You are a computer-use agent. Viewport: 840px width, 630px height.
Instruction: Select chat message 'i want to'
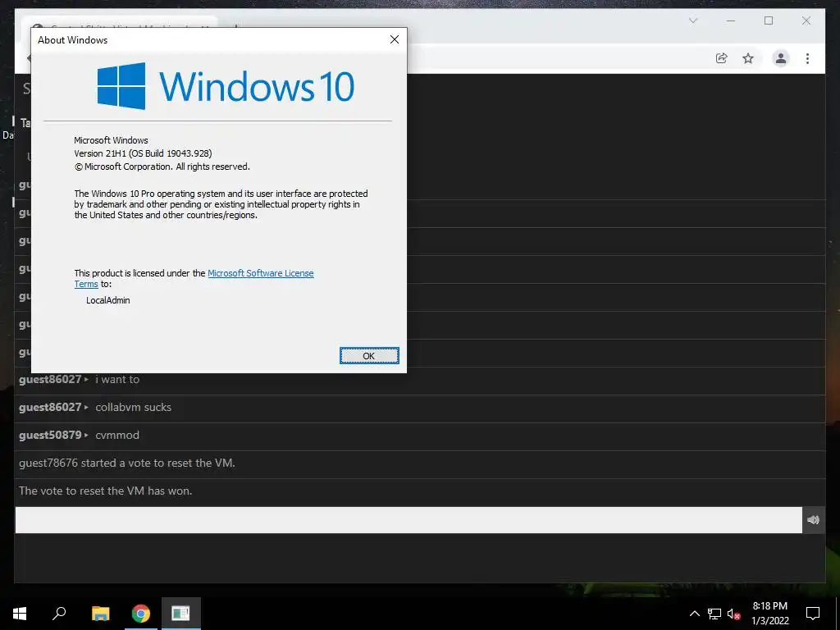(x=117, y=379)
